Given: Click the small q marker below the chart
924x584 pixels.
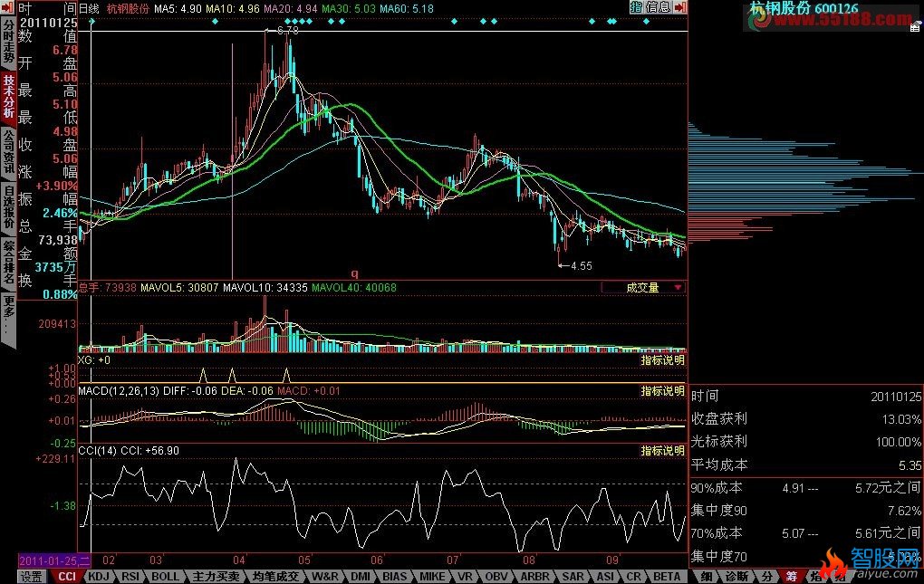Looking at the screenshot, I should click(x=355, y=273).
